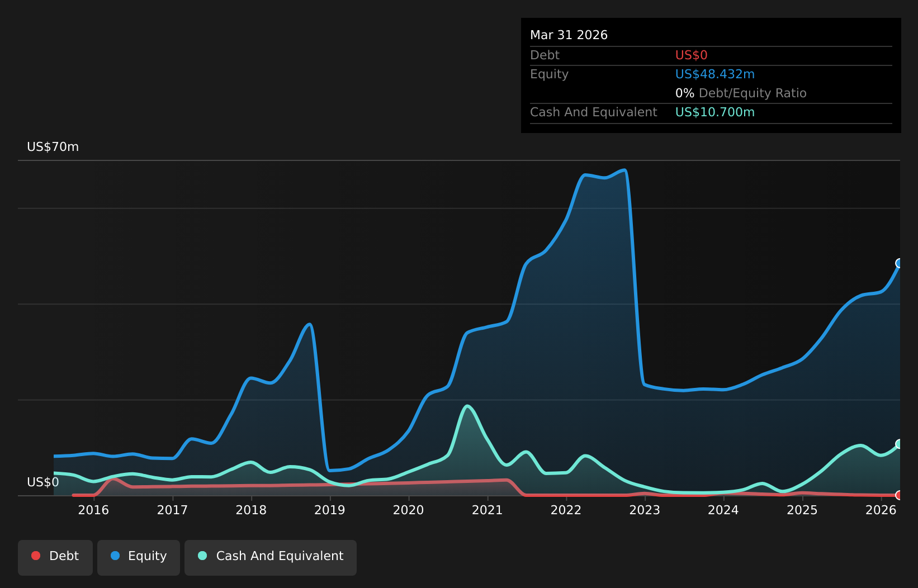
Task: Click Cash And Equivalent label in tooltip
Action: [594, 112]
